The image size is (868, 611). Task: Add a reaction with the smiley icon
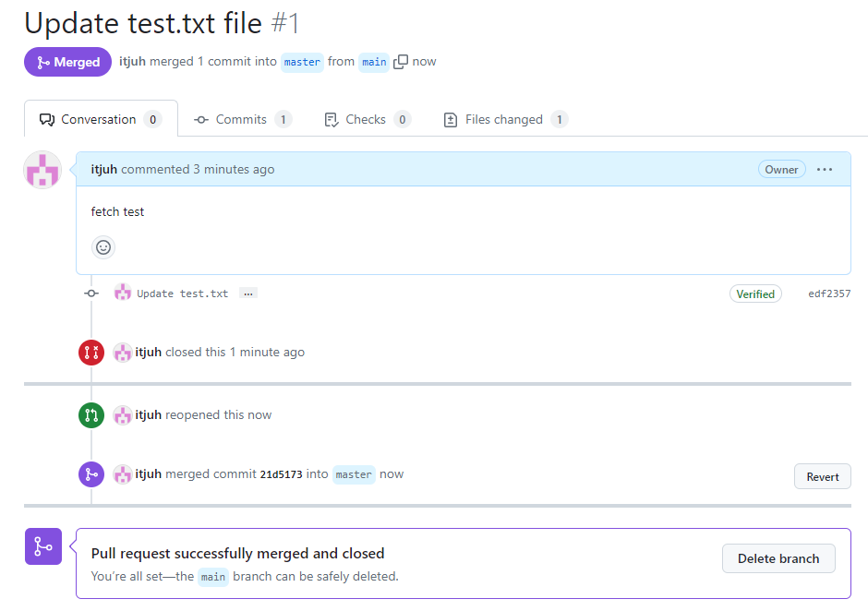click(103, 247)
